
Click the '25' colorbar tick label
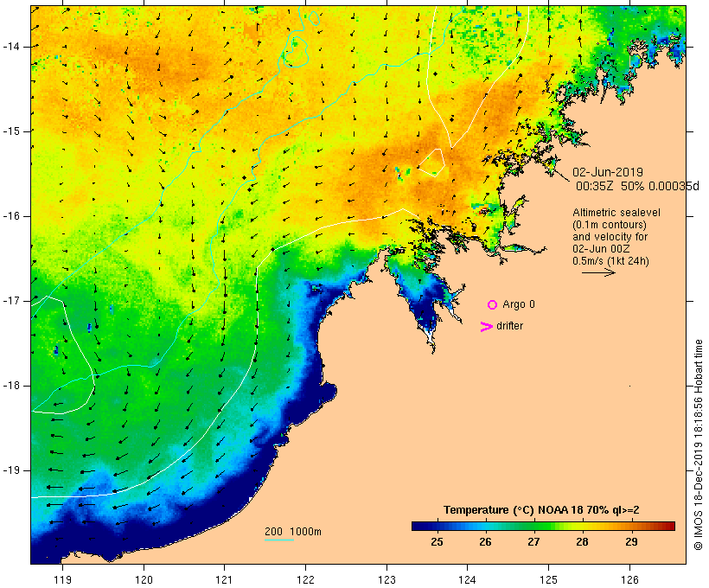[437, 542]
